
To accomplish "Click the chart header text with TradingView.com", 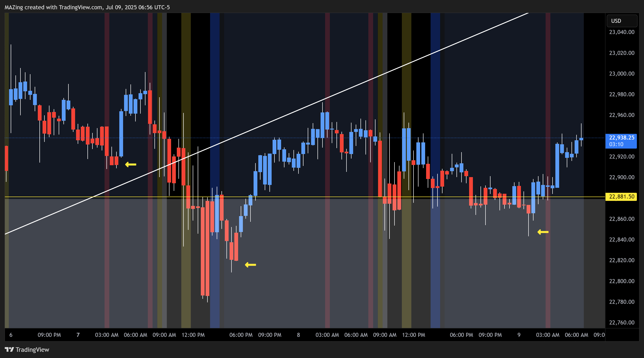I will [x=87, y=7].
